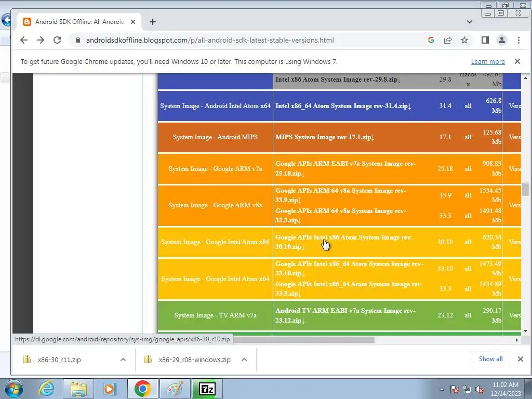
Task: View site info via the padlock icon
Action: coord(78,40)
